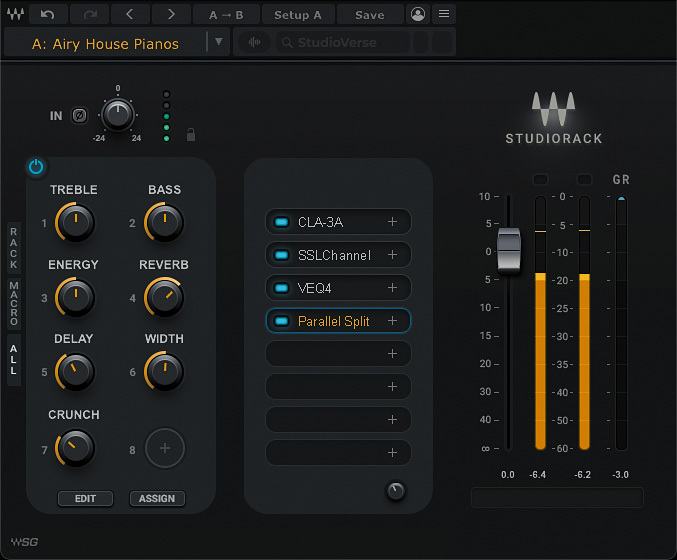The width and height of the screenshot is (677, 560).
Task: Switch to the RACK view tab
Action: tap(14, 248)
